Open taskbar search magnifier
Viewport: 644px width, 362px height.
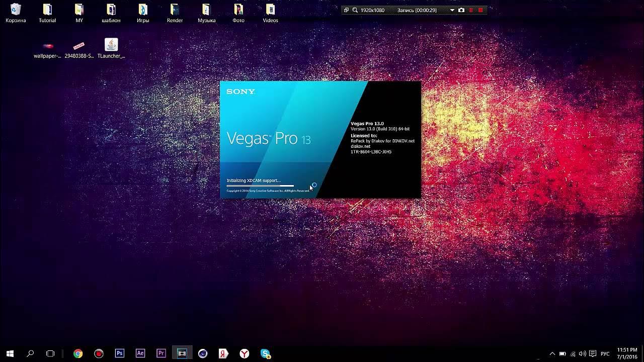pos(30,353)
